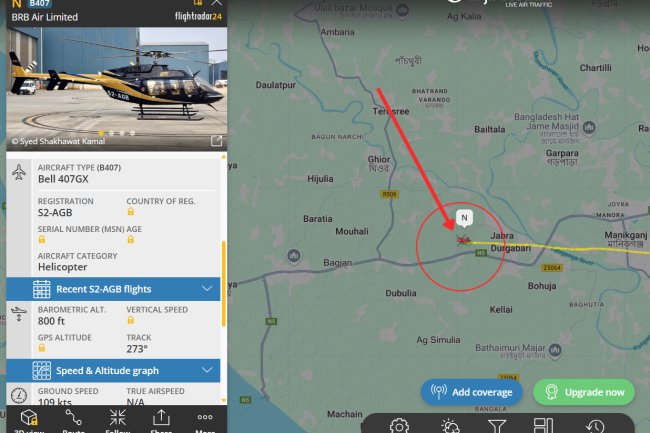Open map settings gear icon
The image size is (650, 433).
(x=399, y=427)
